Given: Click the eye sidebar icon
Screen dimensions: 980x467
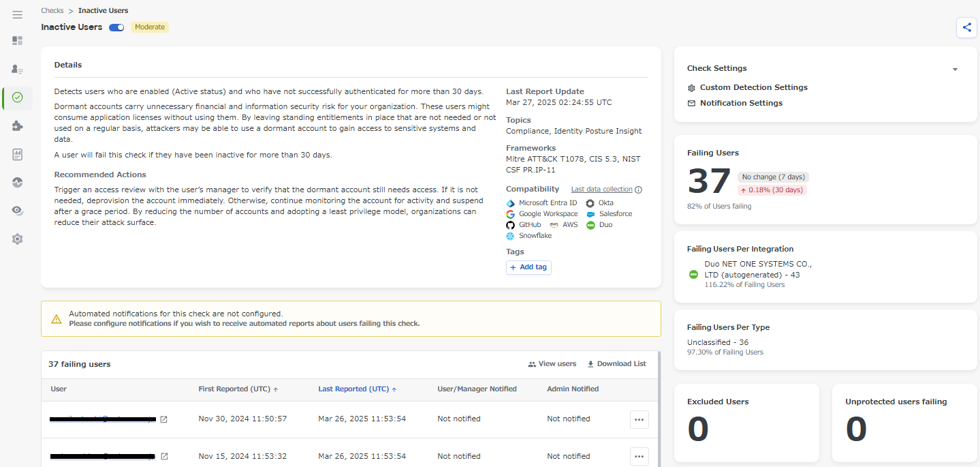Looking at the screenshot, I should [18, 211].
